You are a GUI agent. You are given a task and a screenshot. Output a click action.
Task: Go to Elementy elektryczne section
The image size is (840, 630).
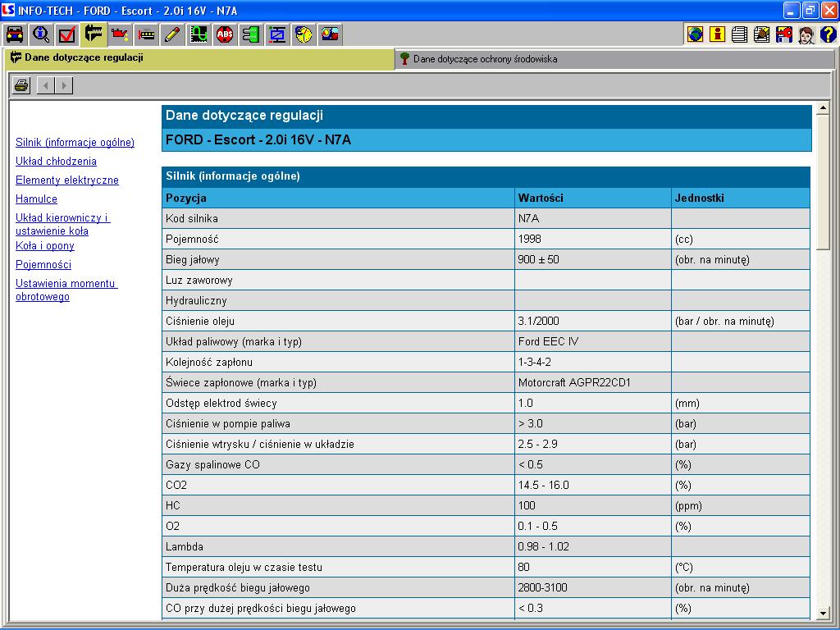(x=67, y=180)
